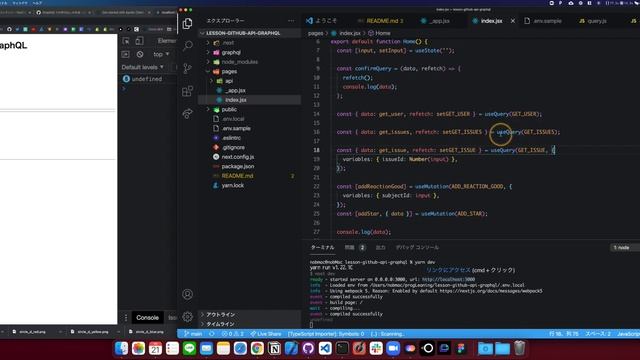Select the DevTools drawer Console tab

(x=147, y=318)
